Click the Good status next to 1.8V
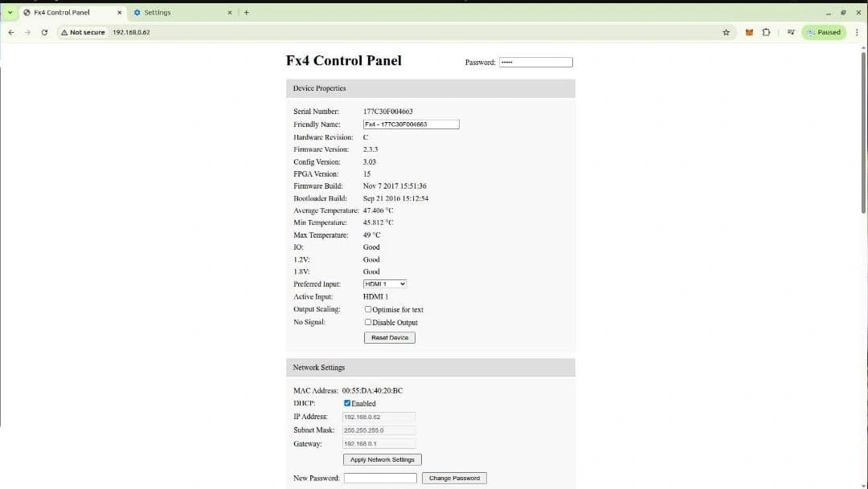The image size is (868, 489). pos(371,271)
